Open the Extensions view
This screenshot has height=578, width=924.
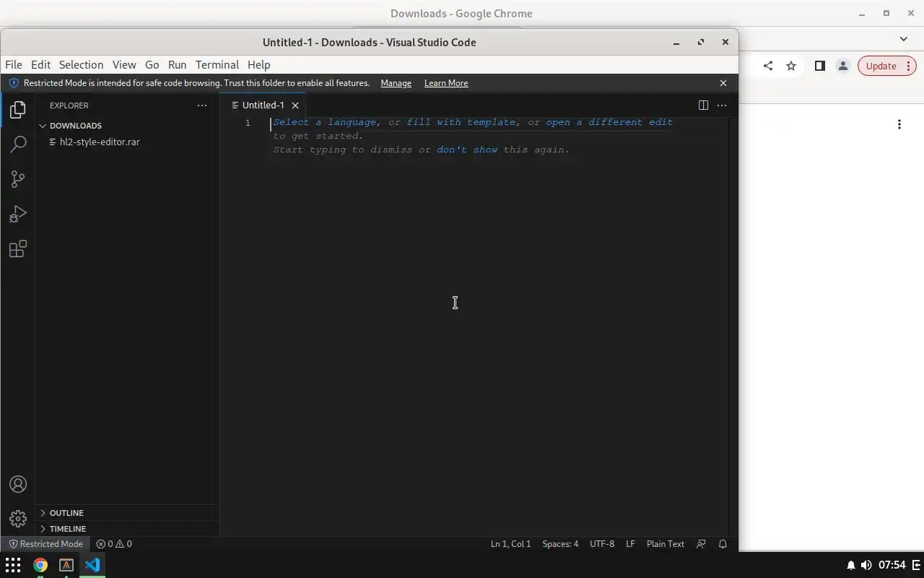click(18, 249)
